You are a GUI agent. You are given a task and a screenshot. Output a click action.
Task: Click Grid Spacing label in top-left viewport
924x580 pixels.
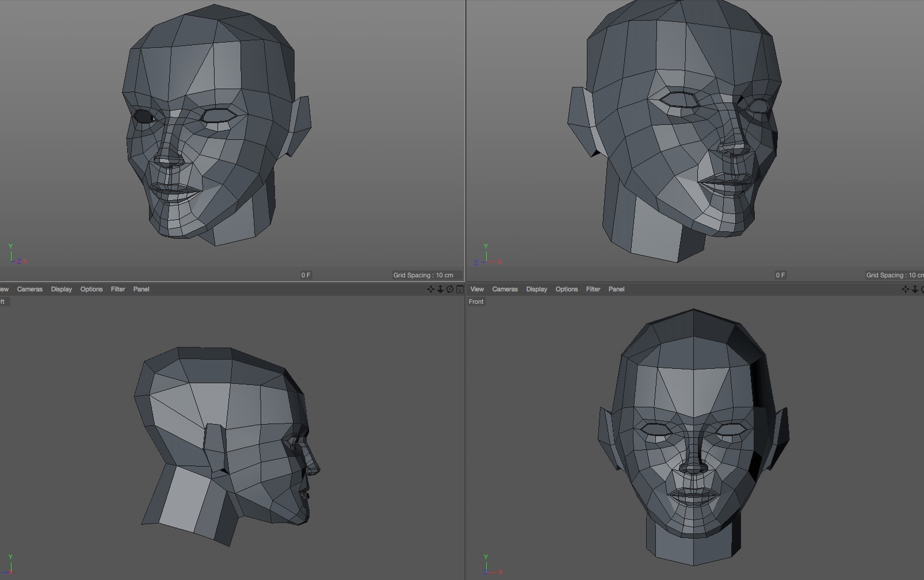tap(423, 275)
